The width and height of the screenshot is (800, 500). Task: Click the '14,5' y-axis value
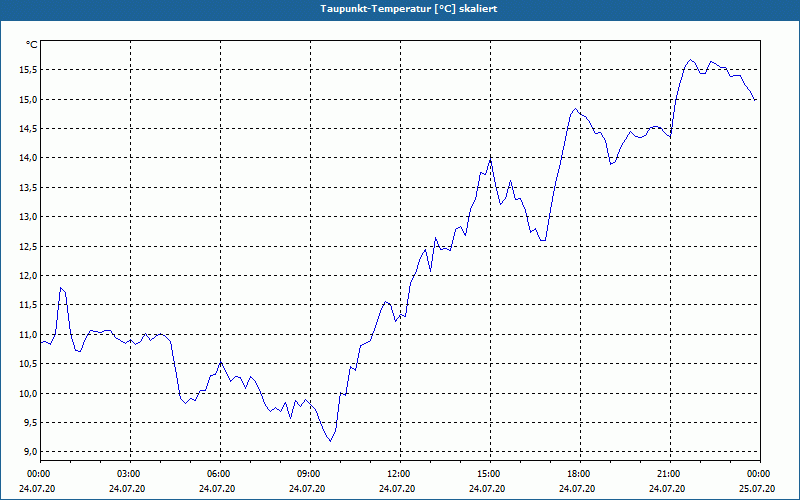coord(28,129)
